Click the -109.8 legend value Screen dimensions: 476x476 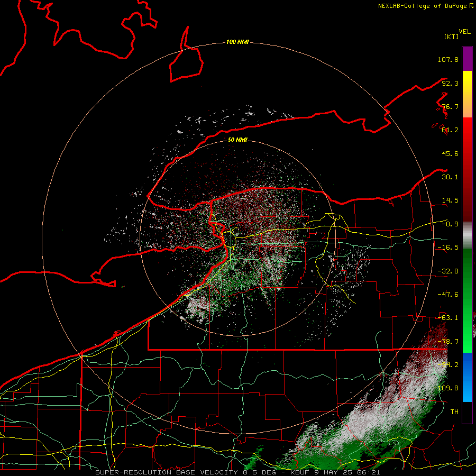[x=446, y=388]
